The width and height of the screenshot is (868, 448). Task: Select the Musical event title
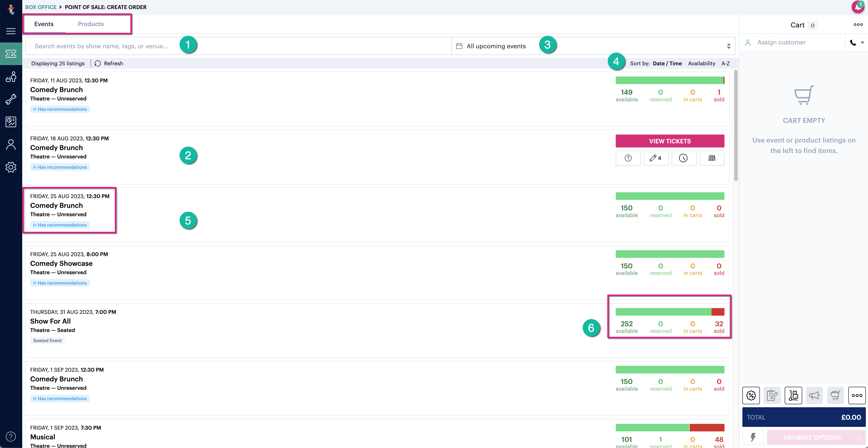tap(43, 437)
